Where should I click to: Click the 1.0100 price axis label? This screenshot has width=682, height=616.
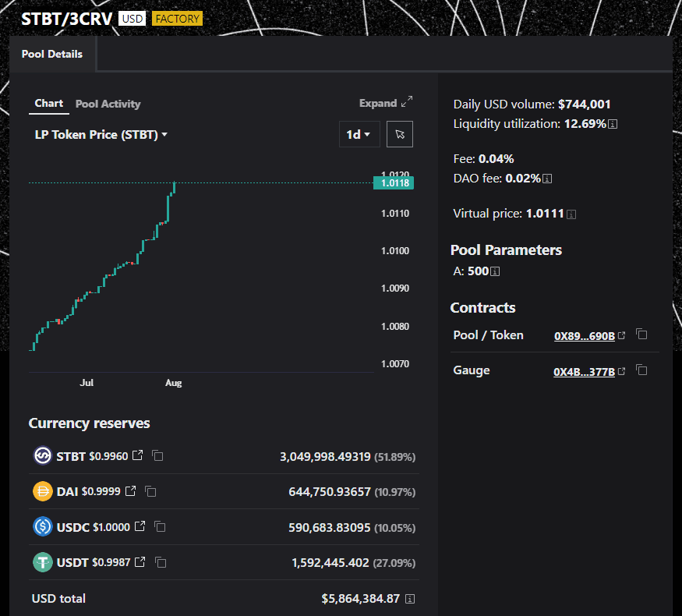[395, 251]
